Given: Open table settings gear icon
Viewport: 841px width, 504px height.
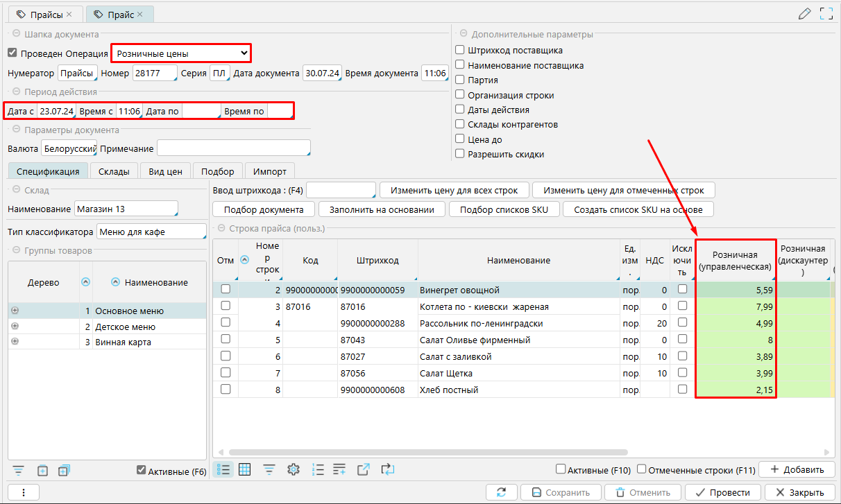Looking at the screenshot, I should click(294, 469).
